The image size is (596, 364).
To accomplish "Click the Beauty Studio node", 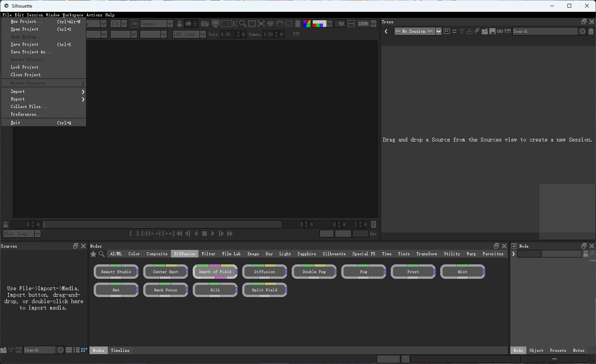I will (x=116, y=272).
